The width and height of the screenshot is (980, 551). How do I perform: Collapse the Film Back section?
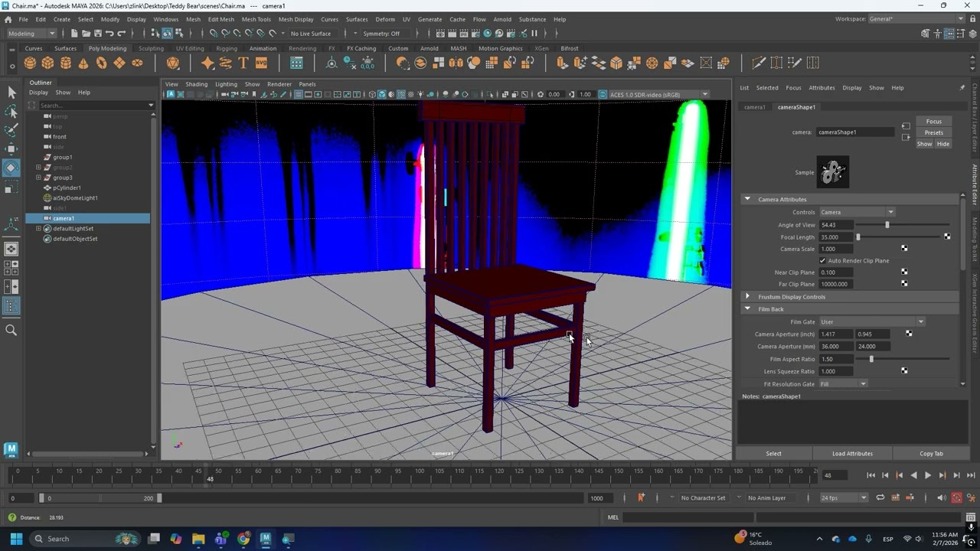[747, 308]
